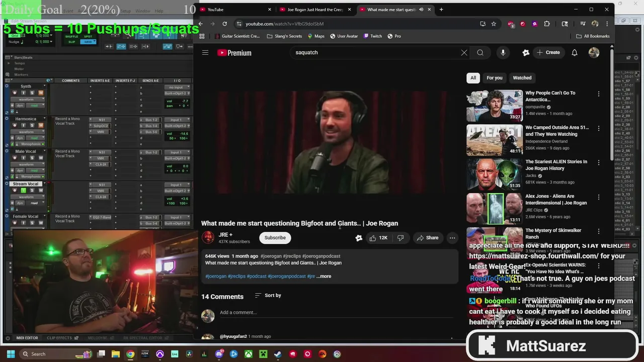Click the Create button on YouTube
This screenshot has width=644, height=362.
click(548, 53)
